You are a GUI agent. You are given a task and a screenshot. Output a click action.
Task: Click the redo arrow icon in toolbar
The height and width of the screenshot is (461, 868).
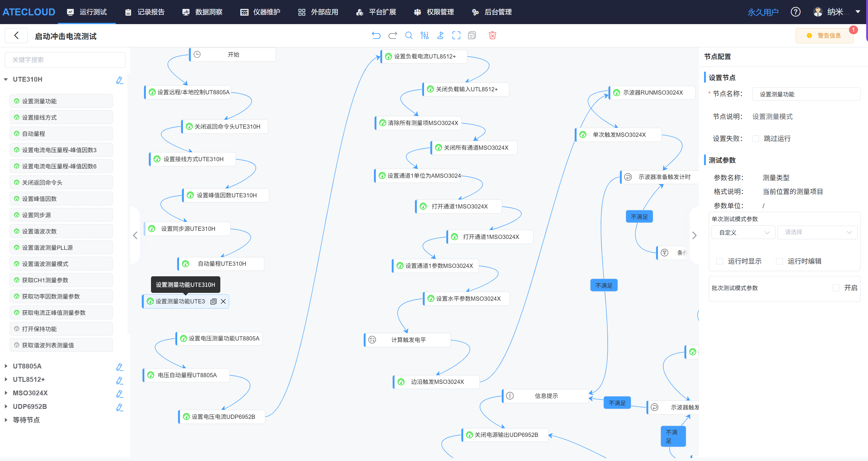pos(392,35)
